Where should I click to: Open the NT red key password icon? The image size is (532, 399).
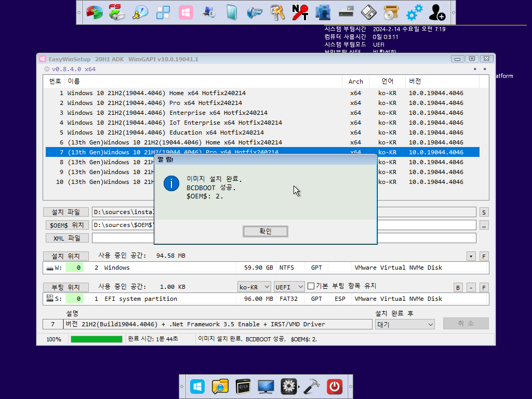pyautogui.click(x=300, y=12)
